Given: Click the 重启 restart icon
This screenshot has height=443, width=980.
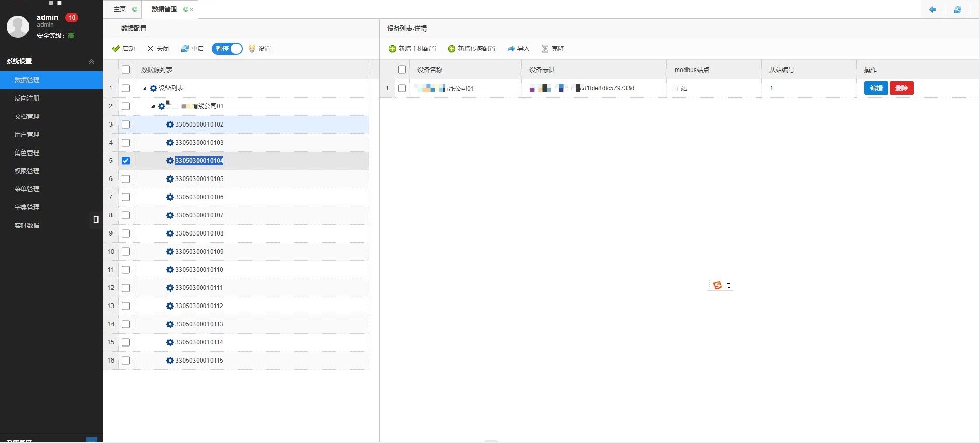Looking at the screenshot, I should coord(185,49).
